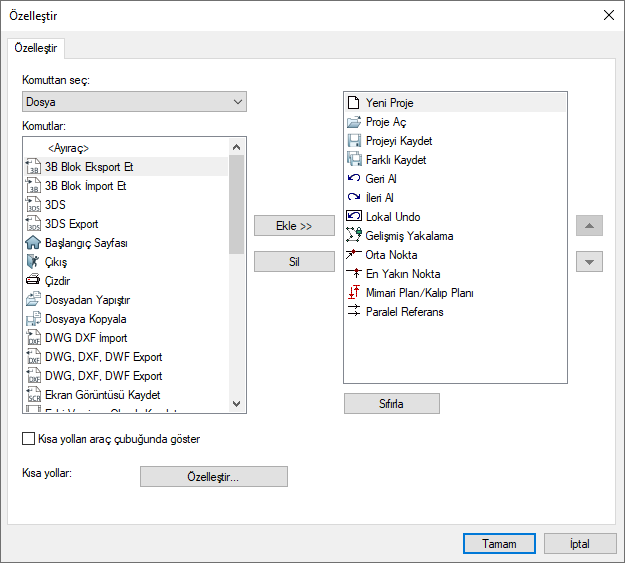The width and height of the screenshot is (625, 563).
Task: Open the Komuttan seç Dosya dropdown
Action: coord(134,102)
